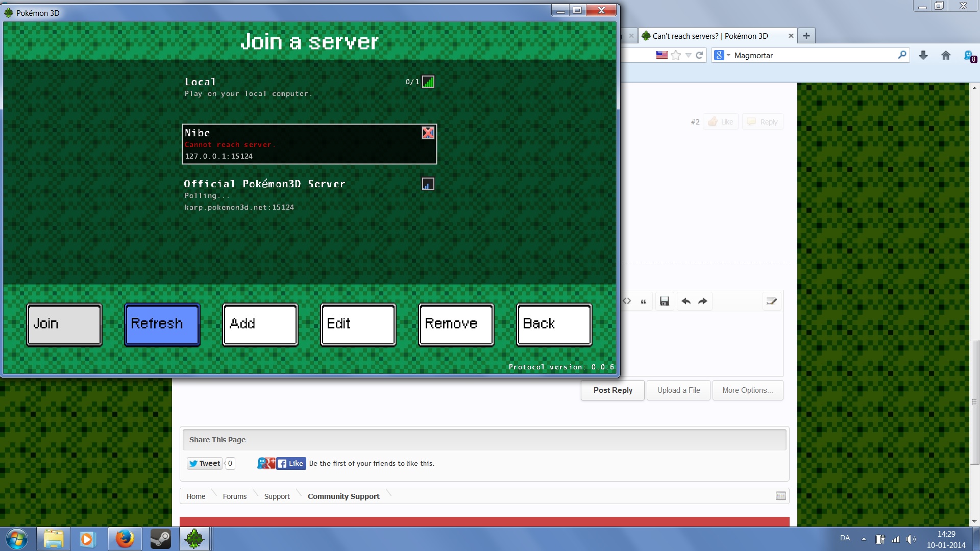The width and height of the screenshot is (980, 551).
Task: Select the Official Pokémon3D Server entry
Action: [309, 195]
